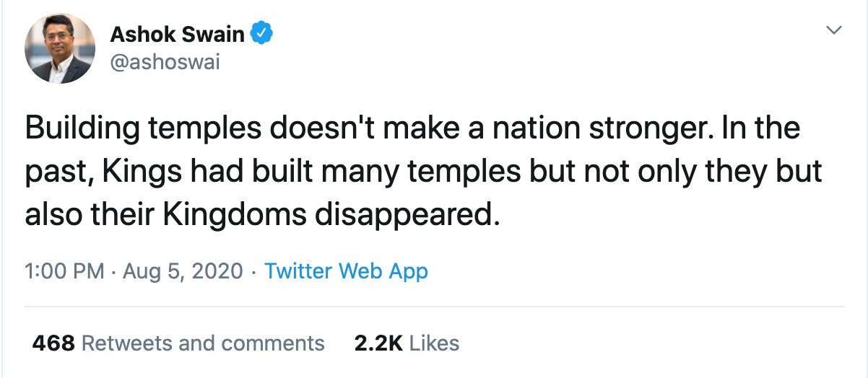The height and width of the screenshot is (378, 868).
Task: Select the "Retweets and comments" label
Action: [203, 343]
